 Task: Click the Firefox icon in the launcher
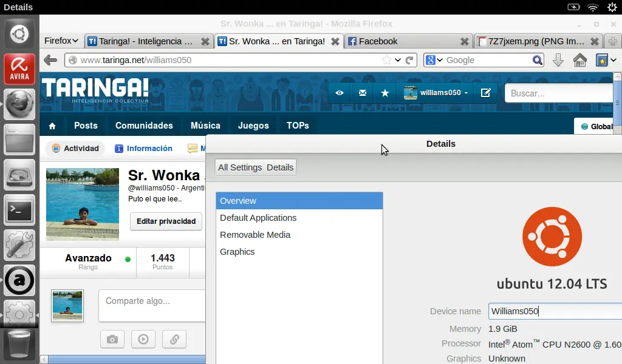coord(19,104)
